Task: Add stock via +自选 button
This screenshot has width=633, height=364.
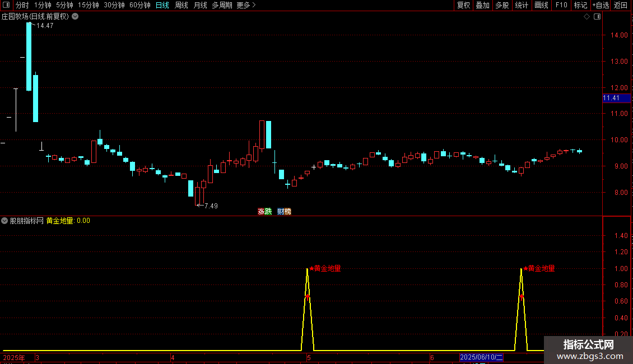Action: click(601, 5)
